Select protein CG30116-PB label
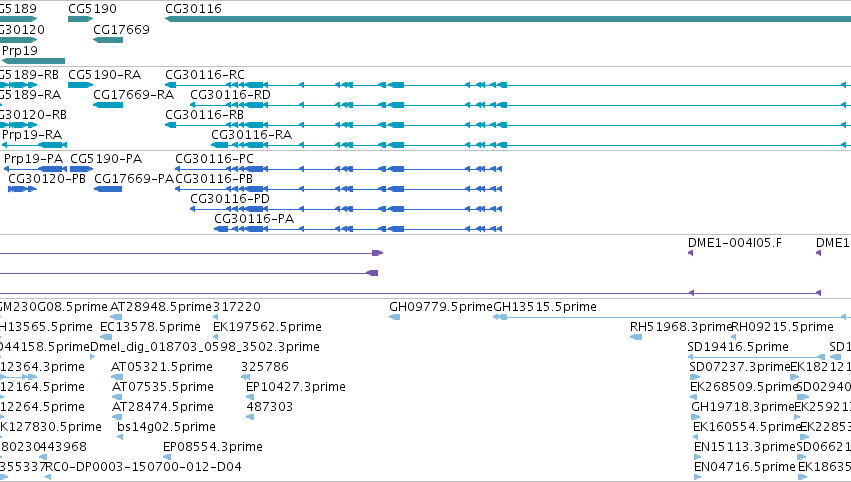Screen dimensions: 851x482 click(x=214, y=179)
